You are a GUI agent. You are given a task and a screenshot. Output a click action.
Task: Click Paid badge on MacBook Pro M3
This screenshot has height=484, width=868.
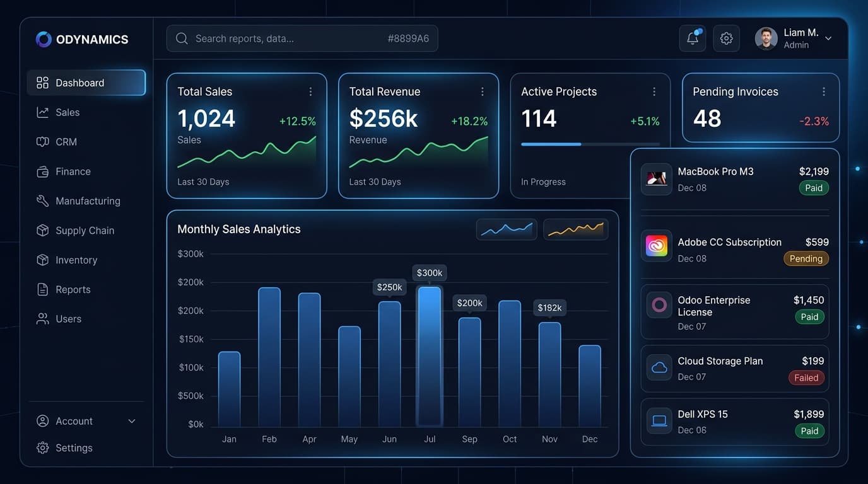pyautogui.click(x=814, y=188)
